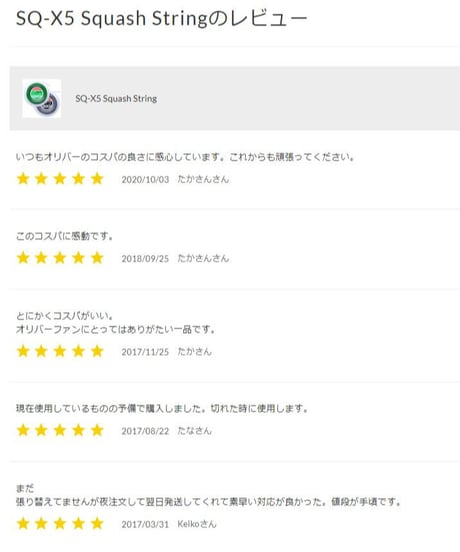This screenshot has height=552, width=460.
Task: Click first star of the 2020/10/03 review
Action: 23,178
